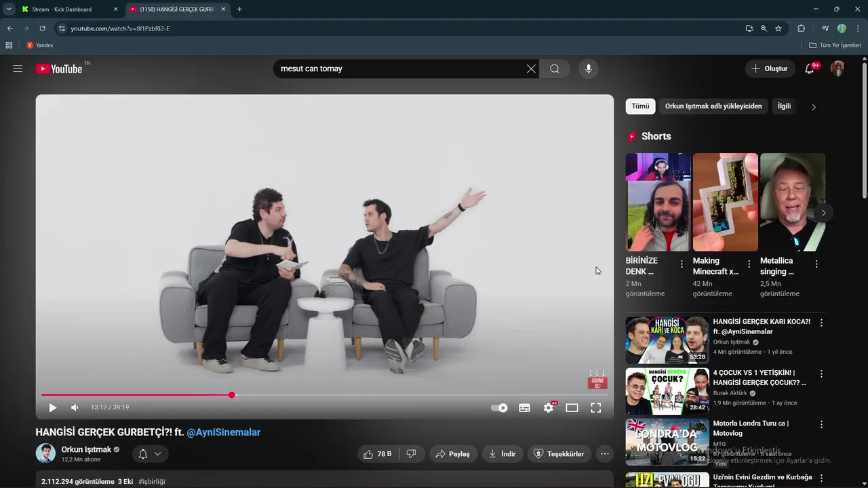Go back in browser history
The width and height of the screenshot is (868, 488).
(x=9, y=28)
